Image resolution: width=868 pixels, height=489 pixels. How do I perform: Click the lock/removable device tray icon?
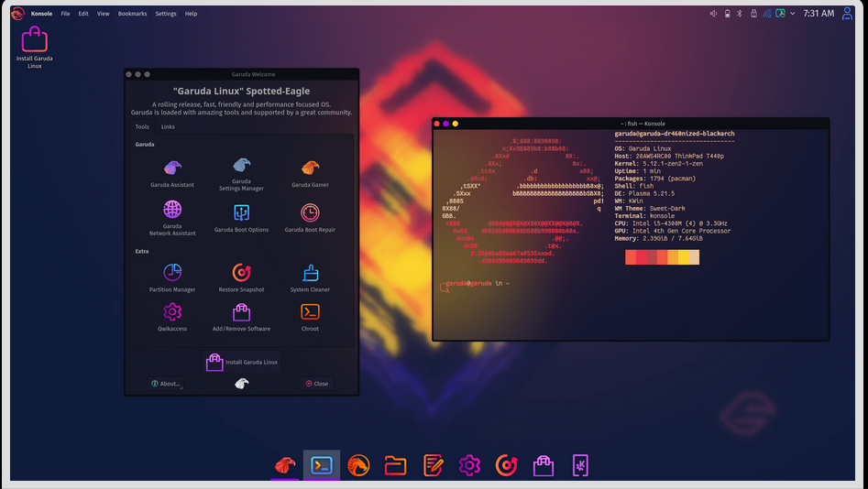click(754, 13)
